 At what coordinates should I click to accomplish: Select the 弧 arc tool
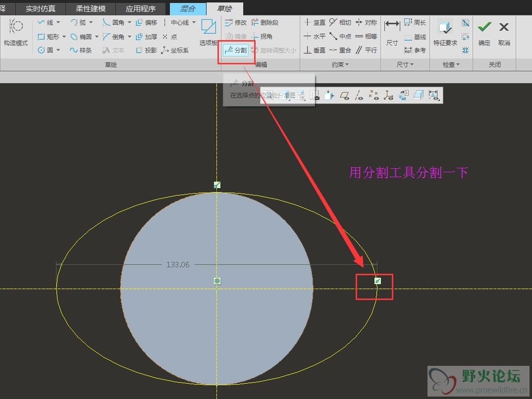78,22
